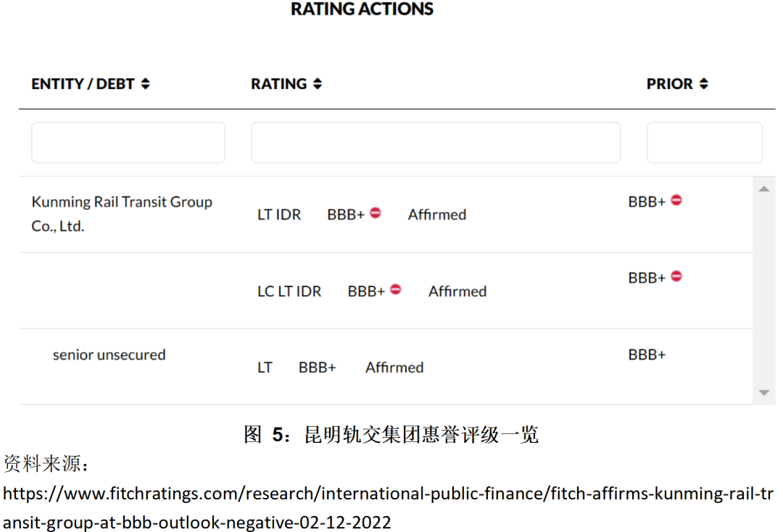Click Affirmed status in senior unsecured row
Screen dimensions: 783x532
pos(394,367)
